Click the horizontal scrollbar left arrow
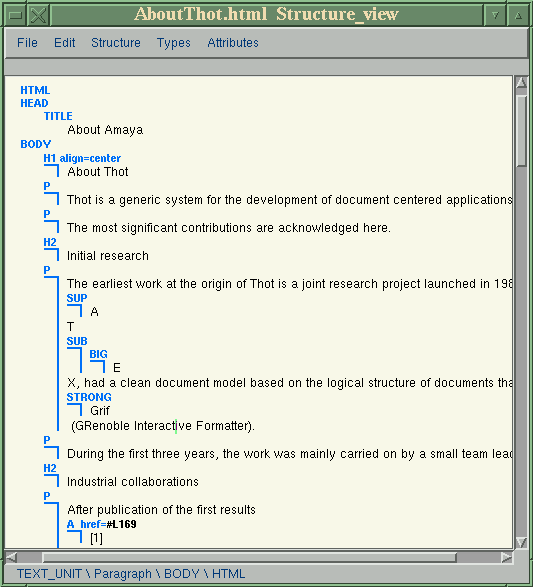 11,557
